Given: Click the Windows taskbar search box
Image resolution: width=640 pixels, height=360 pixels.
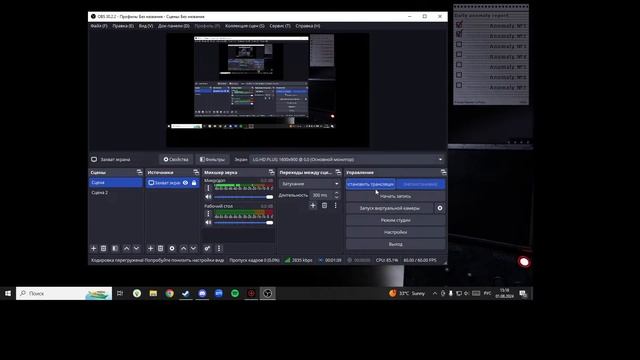Looking at the screenshot, I should (x=64, y=293).
